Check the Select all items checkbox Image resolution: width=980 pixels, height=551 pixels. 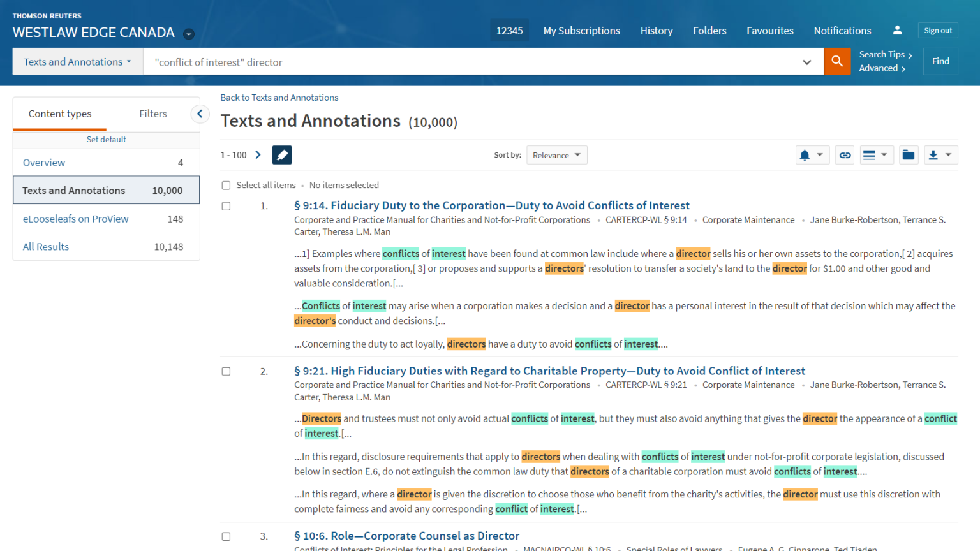pyautogui.click(x=226, y=185)
